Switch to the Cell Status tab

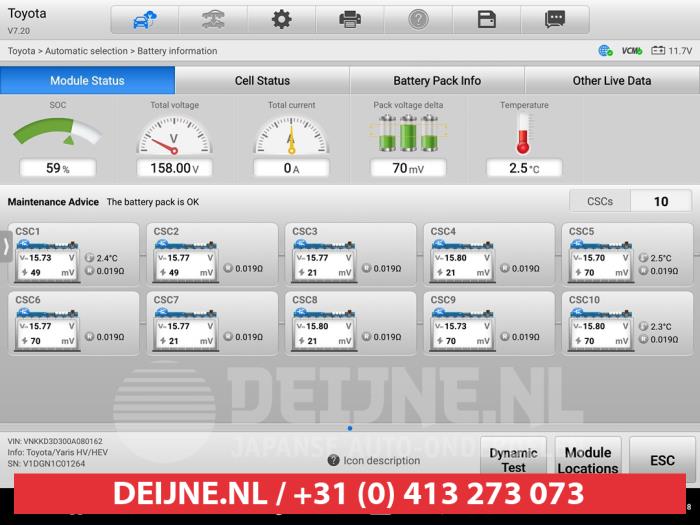[262, 81]
